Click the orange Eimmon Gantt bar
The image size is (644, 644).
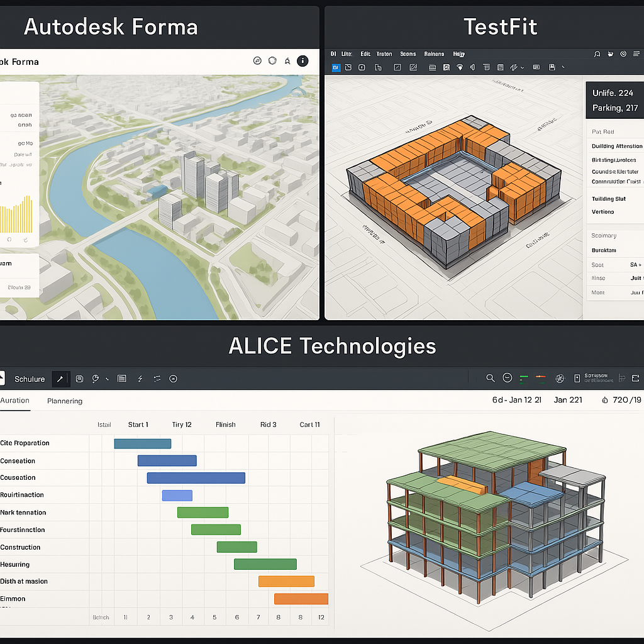(301, 599)
